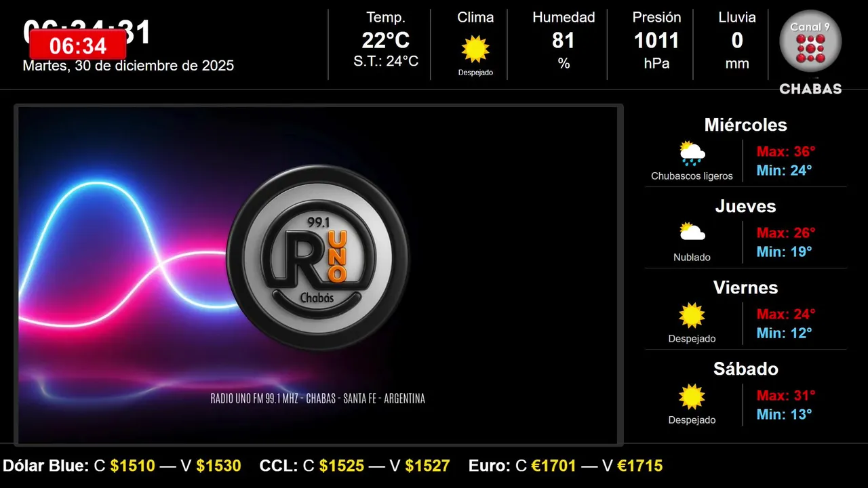Click the Lluvia heading
This screenshot has width=868, height=488.
(x=737, y=18)
